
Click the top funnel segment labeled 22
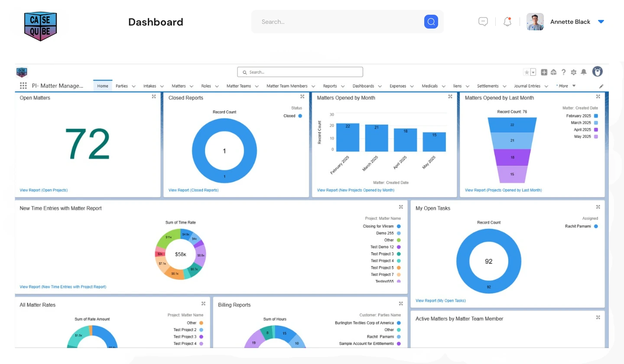tap(512, 125)
